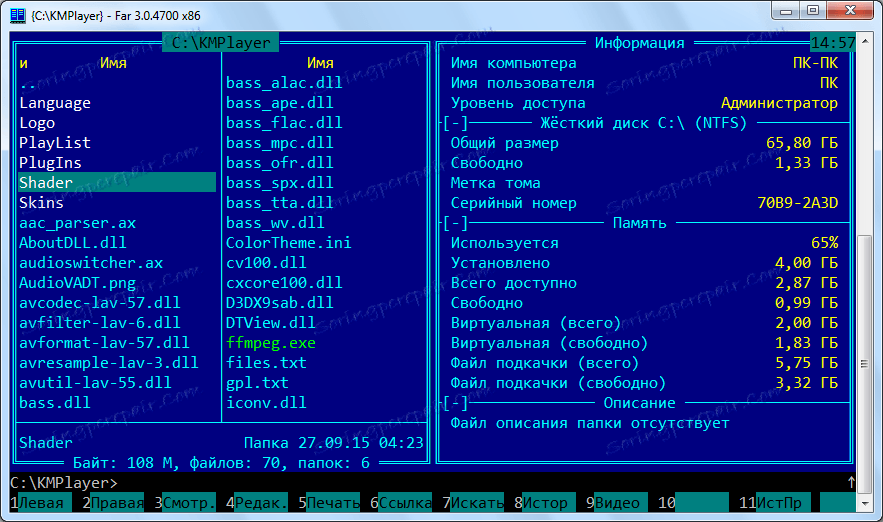Select file files.txt
This screenshot has width=883, height=522.
click(266, 363)
